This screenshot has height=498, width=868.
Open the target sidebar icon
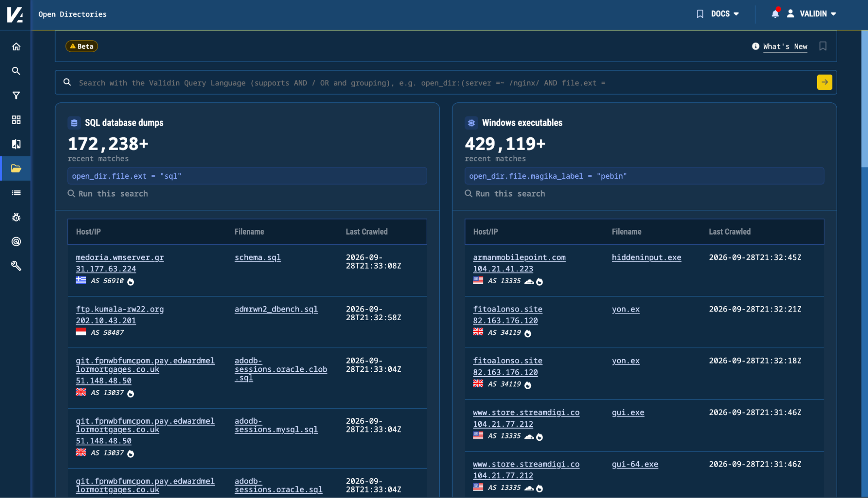[x=16, y=242]
